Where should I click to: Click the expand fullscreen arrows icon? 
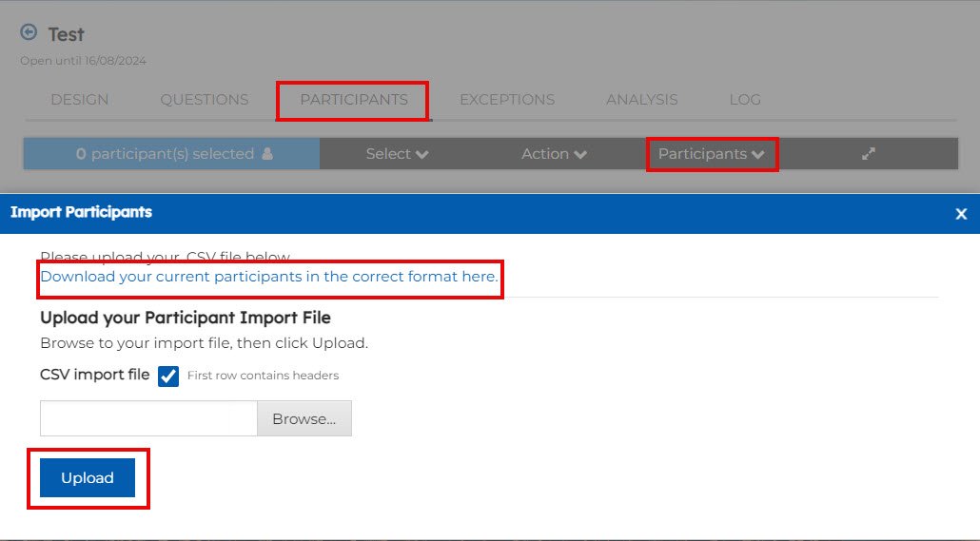(868, 154)
